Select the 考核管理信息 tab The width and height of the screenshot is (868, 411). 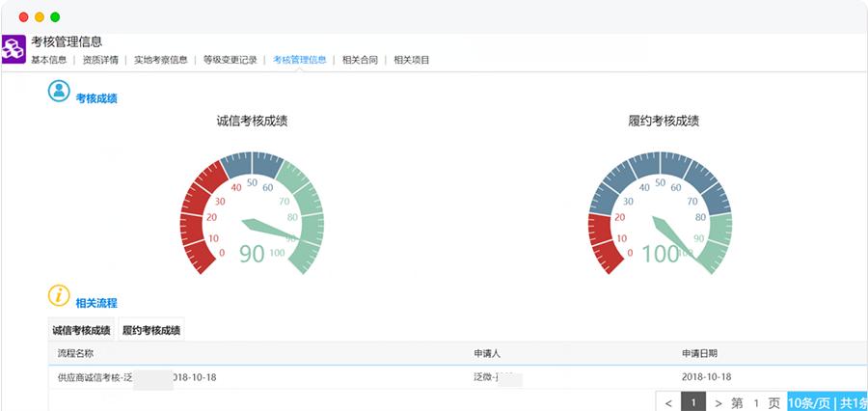(x=300, y=60)
